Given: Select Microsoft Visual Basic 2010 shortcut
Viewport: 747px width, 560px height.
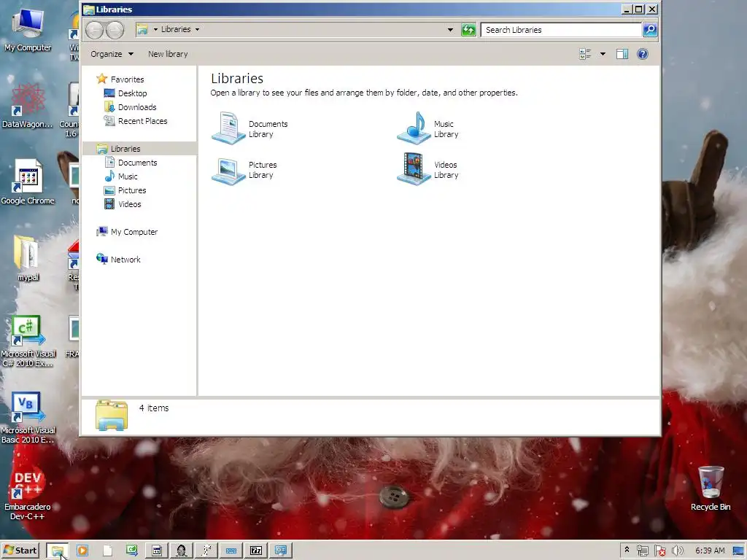Looking at the screenshot, I should (x=28, y=418).
